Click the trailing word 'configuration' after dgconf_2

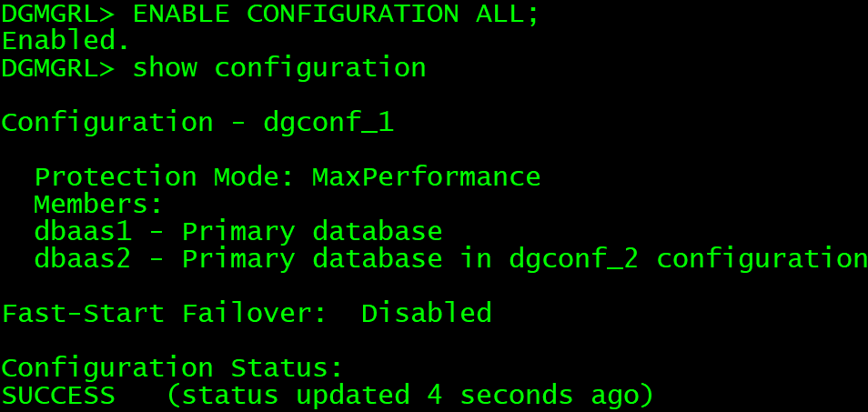[762, 259]
